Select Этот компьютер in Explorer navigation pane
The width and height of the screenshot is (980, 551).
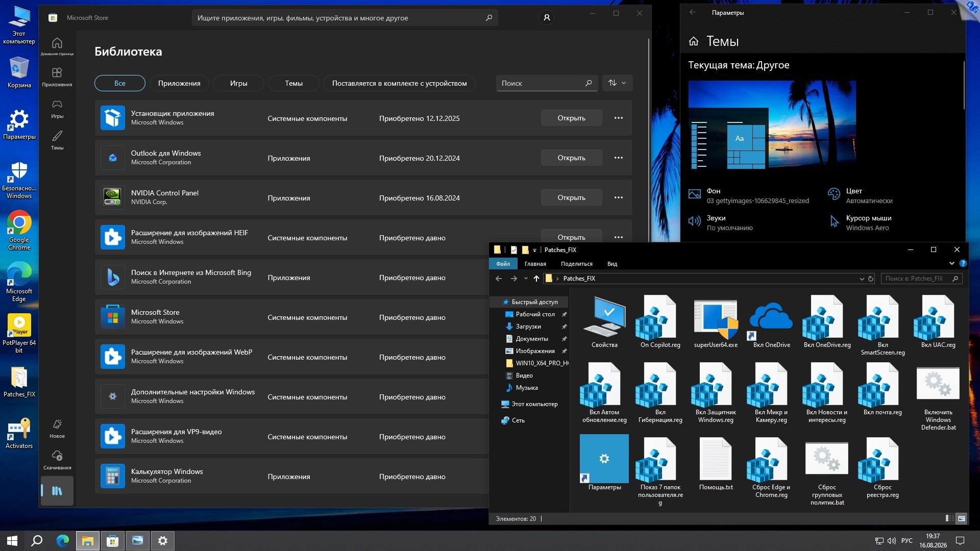pos(529,404)
